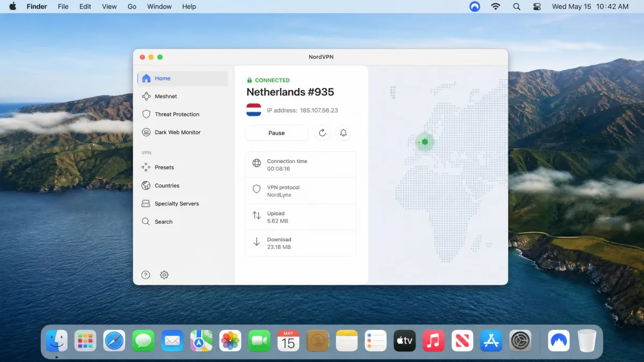Open the Edit menu
The image size is (644, 362).
tap(85, 6)
